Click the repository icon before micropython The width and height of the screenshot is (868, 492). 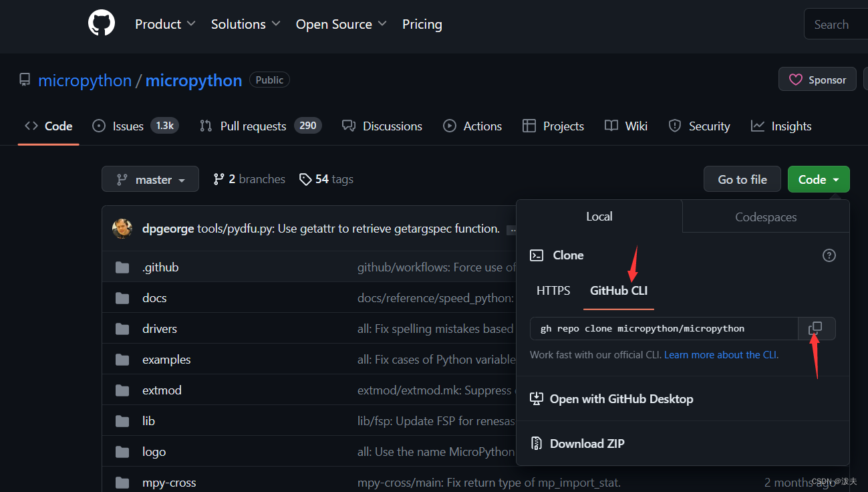pos(25,80)
